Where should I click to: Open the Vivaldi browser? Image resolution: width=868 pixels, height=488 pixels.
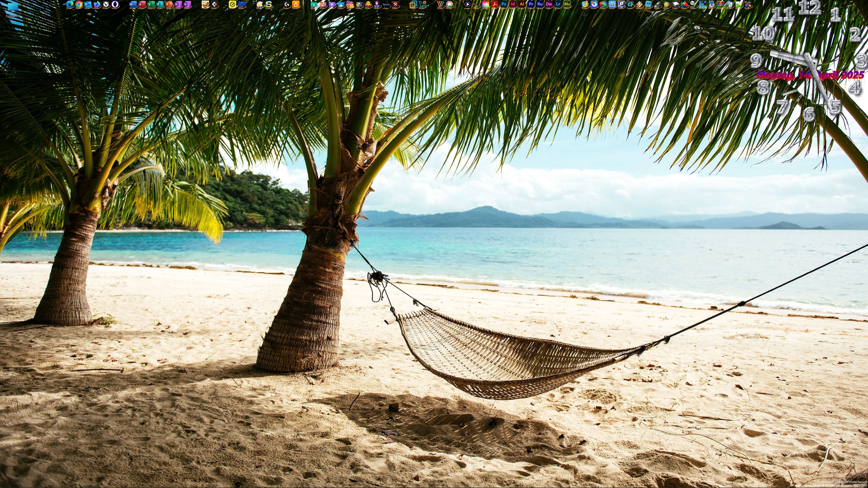(x=106, y=5)
